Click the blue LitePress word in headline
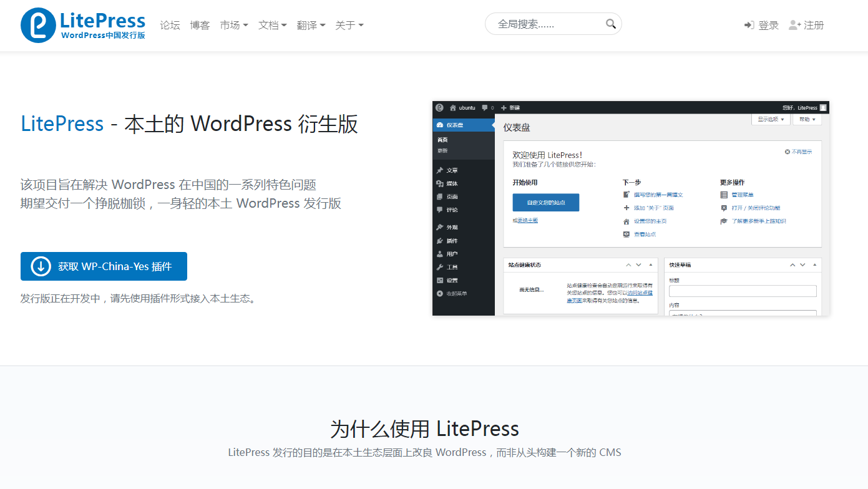This screenshot has height=489, width=868. point(62,123)
